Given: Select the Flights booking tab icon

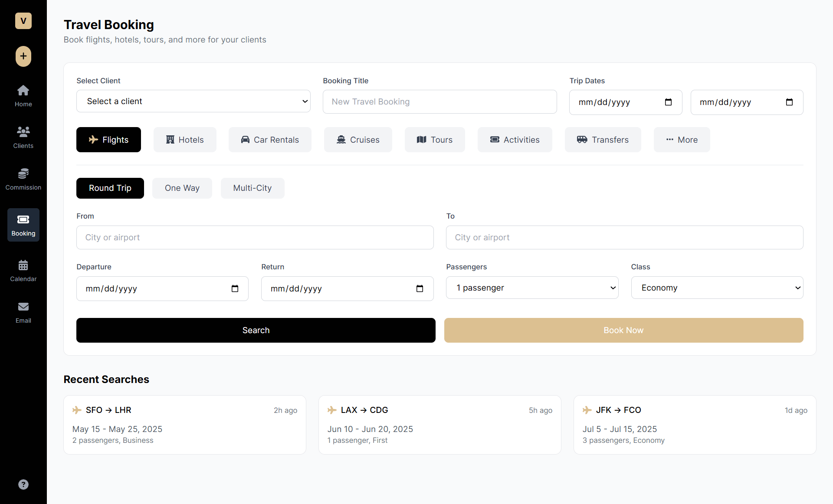Looking at the screenshot, I should click(x=93, y=140).
